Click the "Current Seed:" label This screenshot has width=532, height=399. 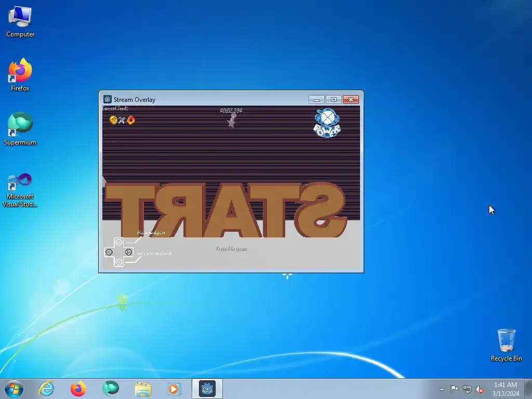pyautogui.click(x=115, y=109)
